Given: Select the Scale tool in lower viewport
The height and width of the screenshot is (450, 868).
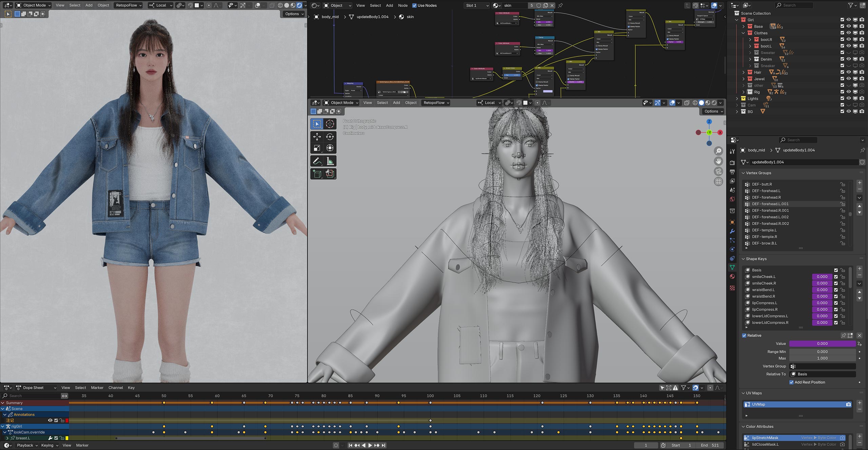Looking at the screenshot, I should tap(317, 148).
